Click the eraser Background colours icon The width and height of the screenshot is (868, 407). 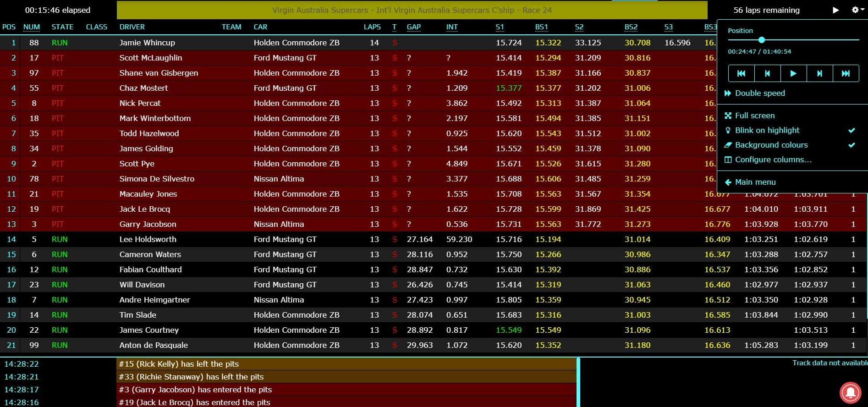click(x=728, y=145)
